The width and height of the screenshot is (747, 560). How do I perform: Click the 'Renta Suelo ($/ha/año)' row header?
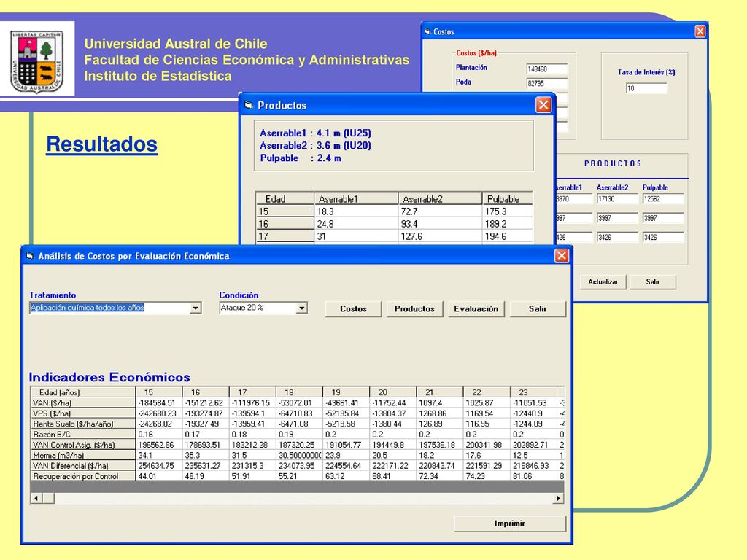[x=83, y=424]
